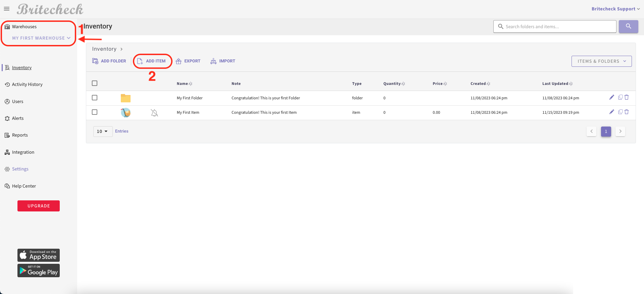The height and width of the screenshot is (294, 644).
Task: Click the Britecheck logo
Action: click(x=50, y=9)
